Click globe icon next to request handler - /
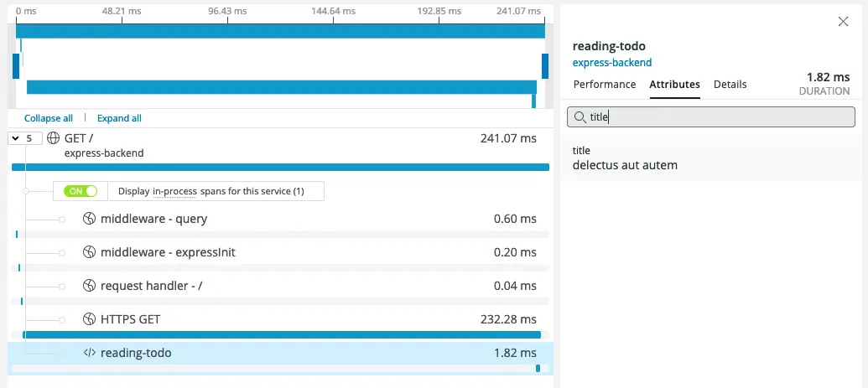 click(90, 286)
